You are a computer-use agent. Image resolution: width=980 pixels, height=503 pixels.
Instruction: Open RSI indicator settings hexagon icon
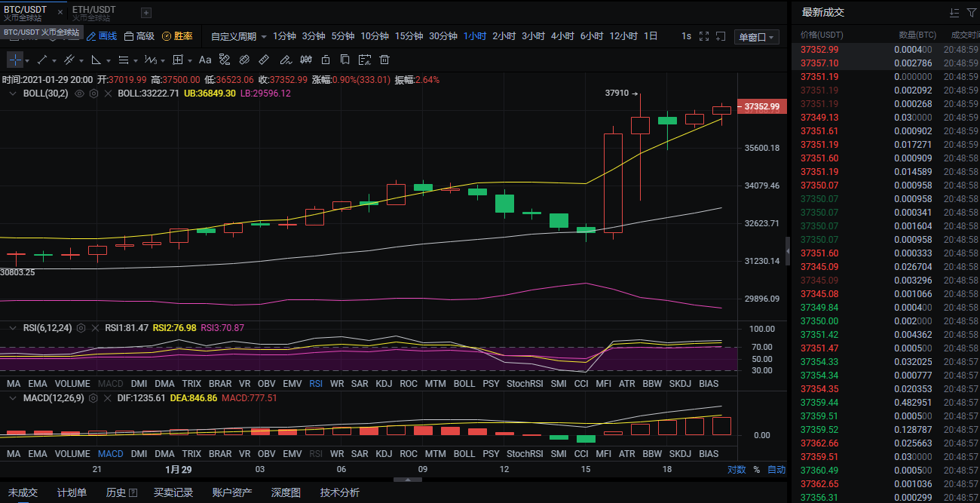coord(81,328)
